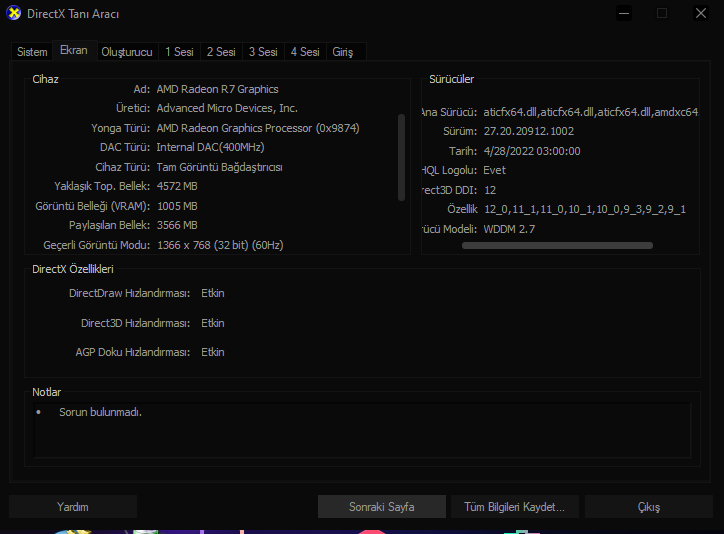724x534 pixels.
Task: Click the Direct3D Hızlandırması Etkin value
Action: tap(213, 323)
